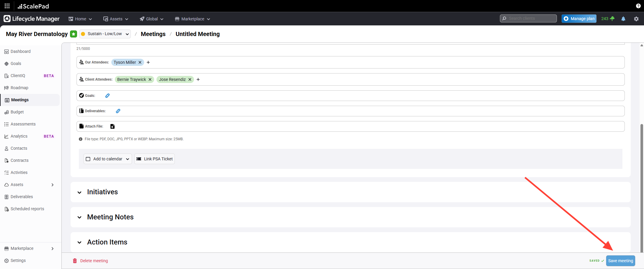The image size is (644, 269).
Task: Open the Sustain - Low/Low status dropdown
Action: (105, 34)
